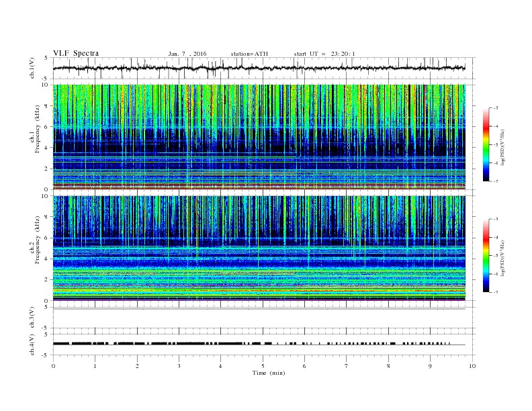Screen dimensions: 532x411
Task: Click the ch.1 color bar log(PSD) label
Action: [502, 148]
